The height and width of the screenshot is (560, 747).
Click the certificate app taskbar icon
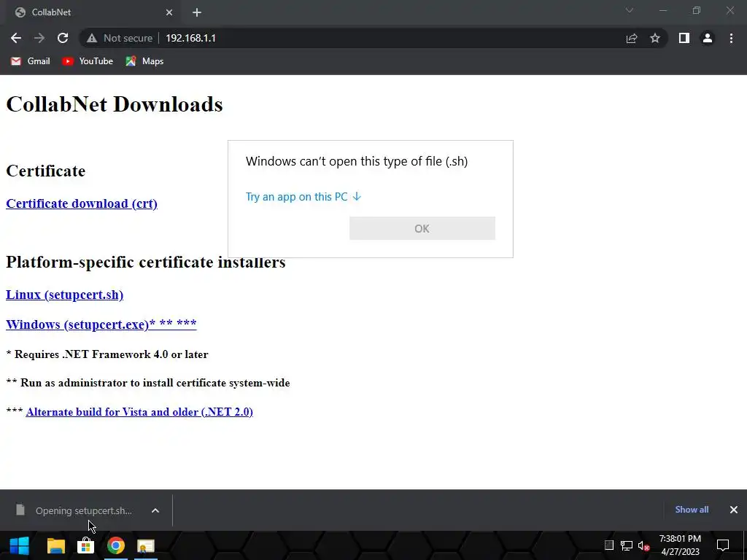145,545
